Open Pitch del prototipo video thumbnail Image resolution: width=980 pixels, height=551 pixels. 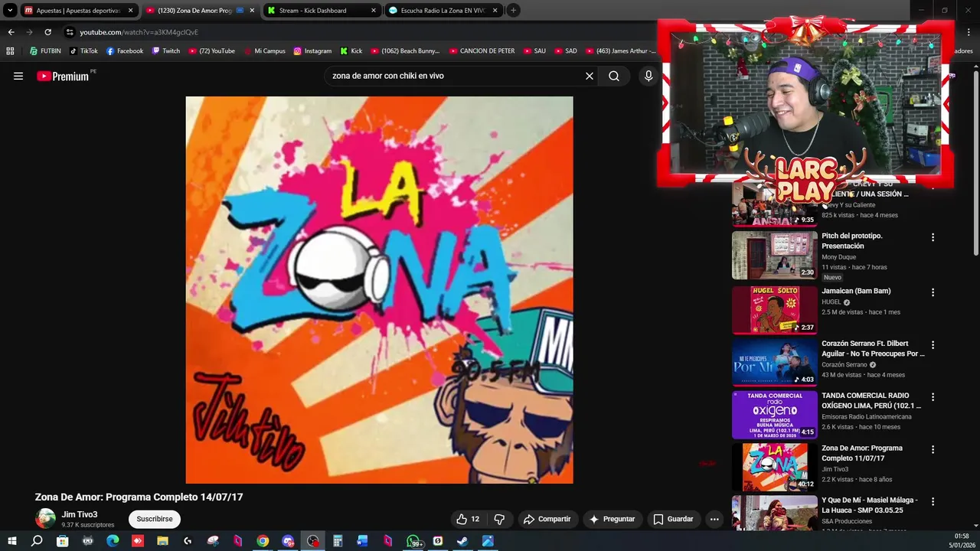click(775, 255)
